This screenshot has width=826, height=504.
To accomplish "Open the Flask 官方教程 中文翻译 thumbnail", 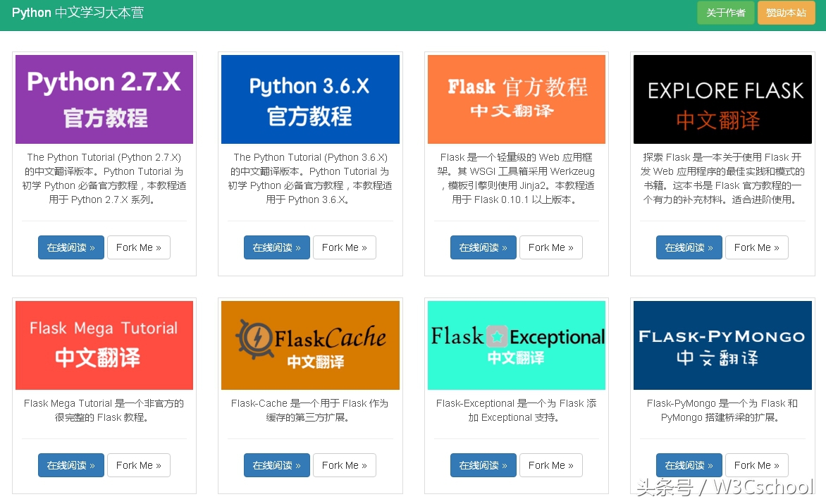I will (516, 99).
